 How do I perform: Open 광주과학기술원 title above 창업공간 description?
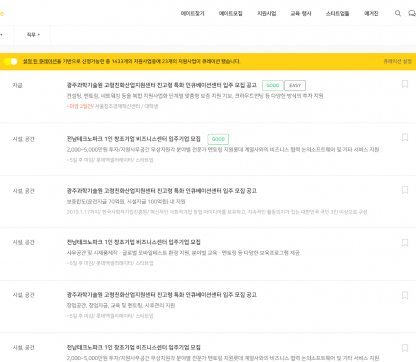(162, 295)
